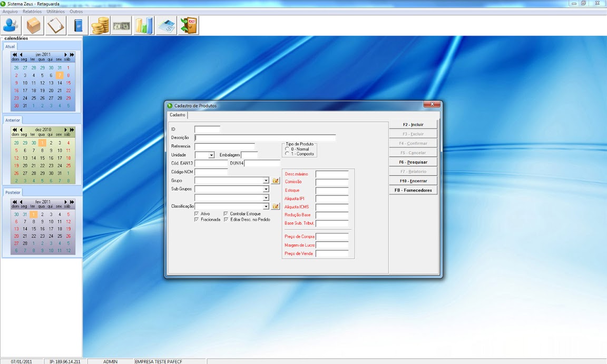The width and height of the screenshot is (607, 364).
Task: Expand the Sub-Grupos dropdown list
Action: pyautogui.click(x=266, y=189)
